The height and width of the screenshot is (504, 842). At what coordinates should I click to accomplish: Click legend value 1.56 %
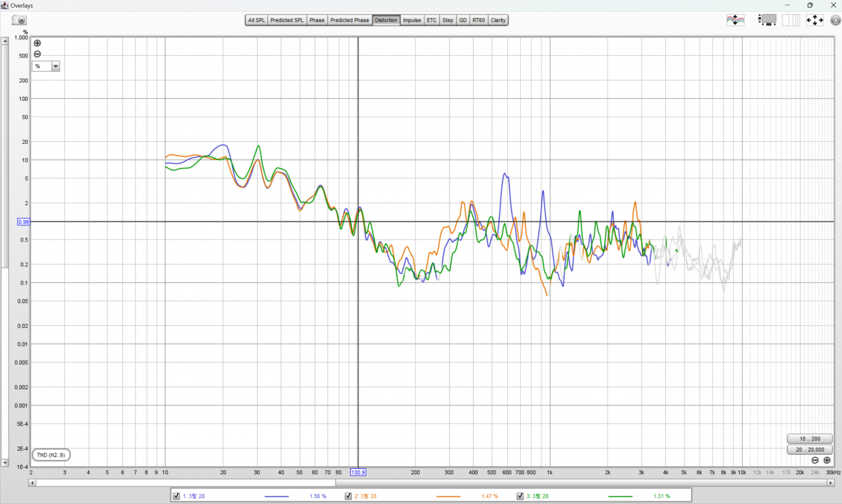(318, 496)
